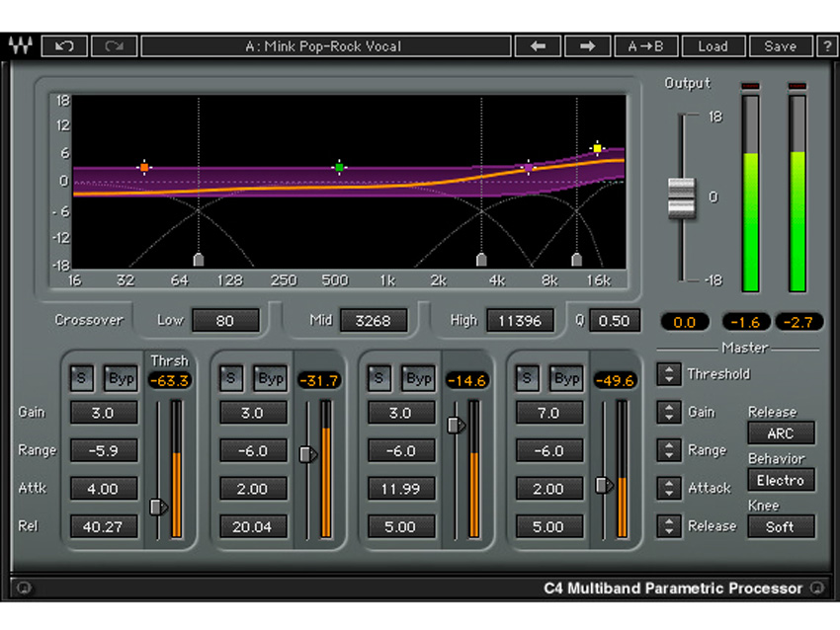
Task: Open the preset name Mink Pop-Rock Vocal
Action: pos(326,46)
